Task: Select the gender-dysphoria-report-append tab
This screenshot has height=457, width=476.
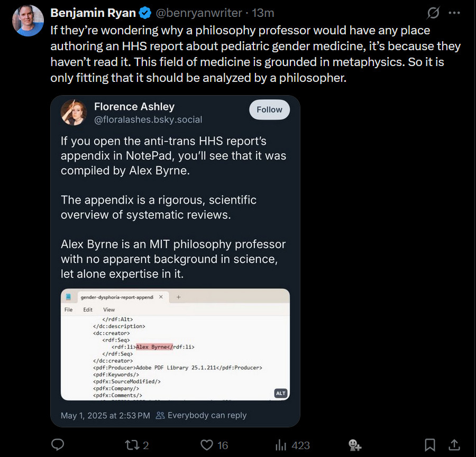Action: 117,297
